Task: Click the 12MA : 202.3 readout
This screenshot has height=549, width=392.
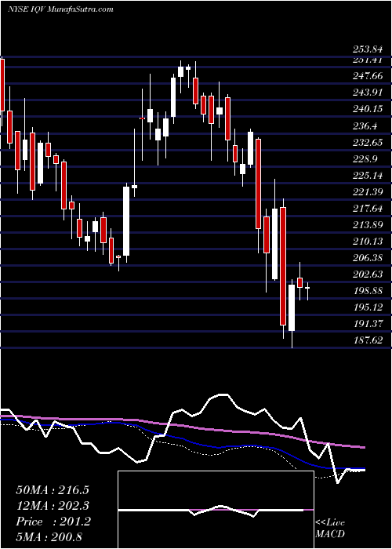Action: coord(53,506)
